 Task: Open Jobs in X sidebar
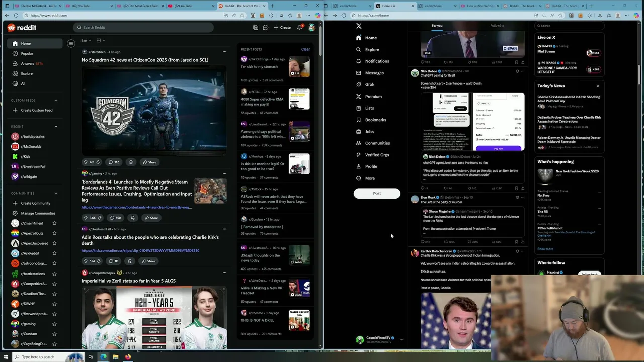(x=365, y=131)
